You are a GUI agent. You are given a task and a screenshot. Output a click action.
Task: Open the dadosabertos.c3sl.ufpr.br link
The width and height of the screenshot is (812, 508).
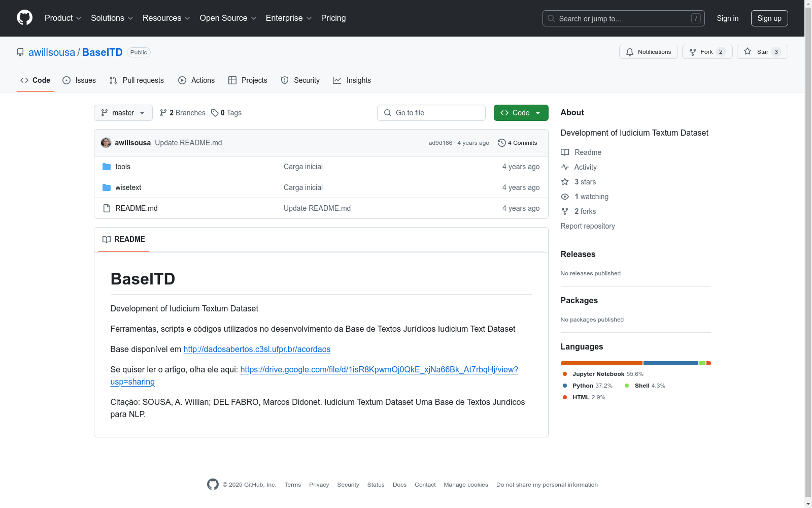pos(257,350)
